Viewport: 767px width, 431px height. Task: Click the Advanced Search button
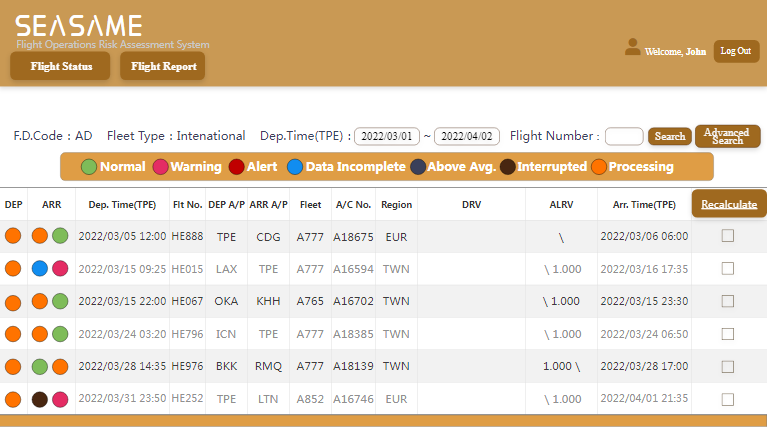point(727,136)
